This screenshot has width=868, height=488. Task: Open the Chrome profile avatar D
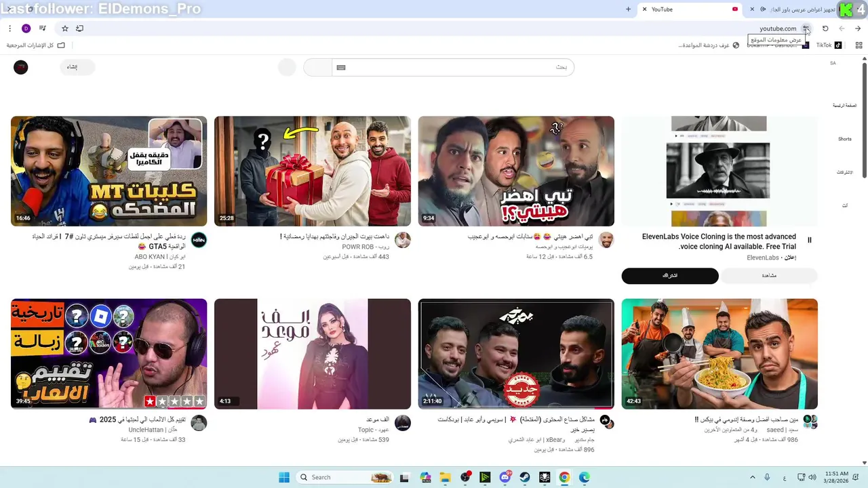click(26, 28)
